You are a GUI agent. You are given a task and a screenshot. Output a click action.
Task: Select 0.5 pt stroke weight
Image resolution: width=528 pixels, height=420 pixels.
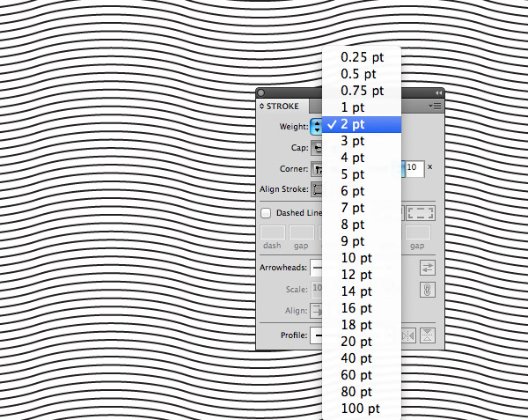pos(362,75)
